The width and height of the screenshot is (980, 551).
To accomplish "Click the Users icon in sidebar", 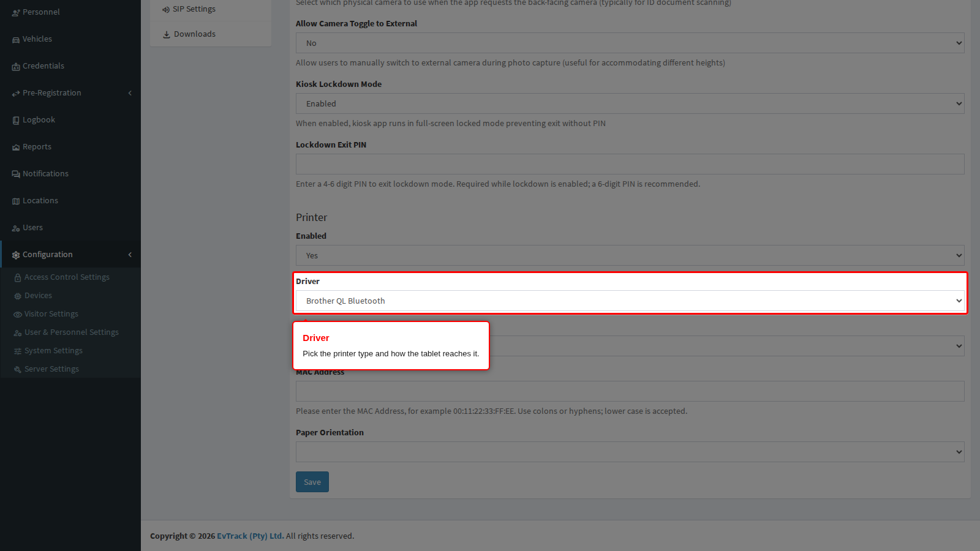I will pyautogui.click(x=16, y=228).
